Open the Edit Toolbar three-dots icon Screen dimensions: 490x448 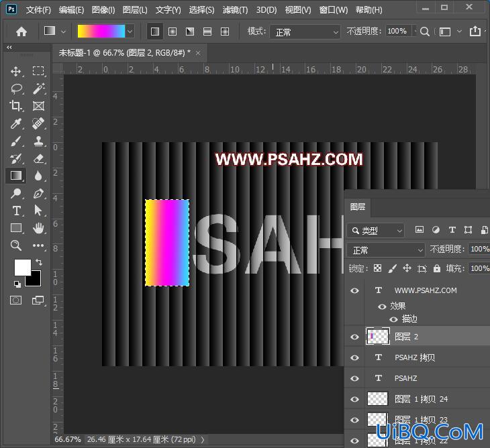[38, 245]
